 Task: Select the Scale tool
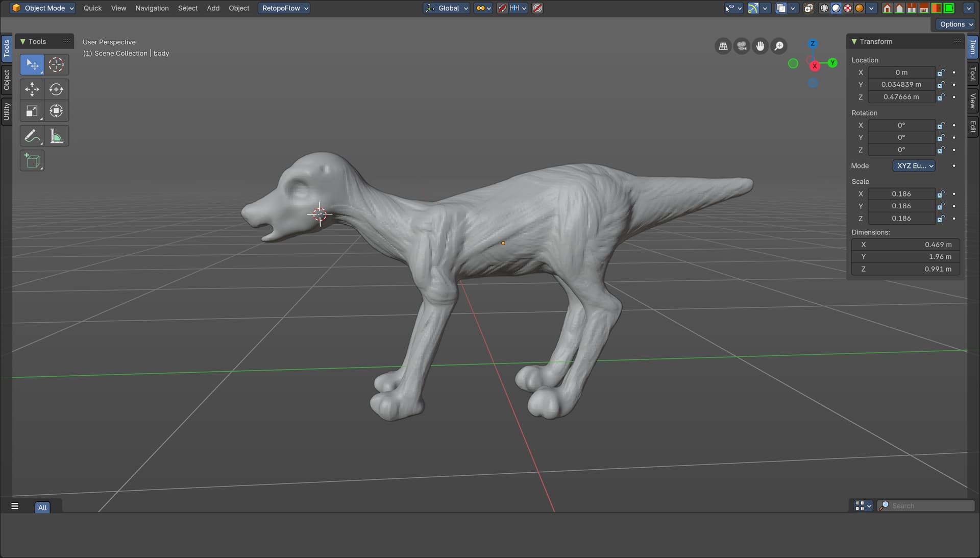point(32,111)
